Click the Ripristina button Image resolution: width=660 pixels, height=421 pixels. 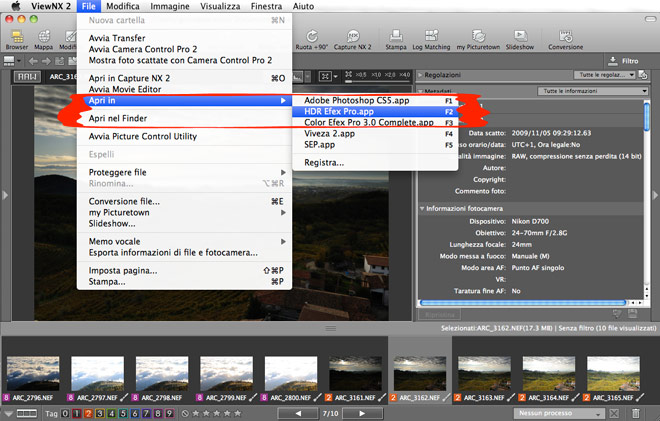tap(439, 314)
